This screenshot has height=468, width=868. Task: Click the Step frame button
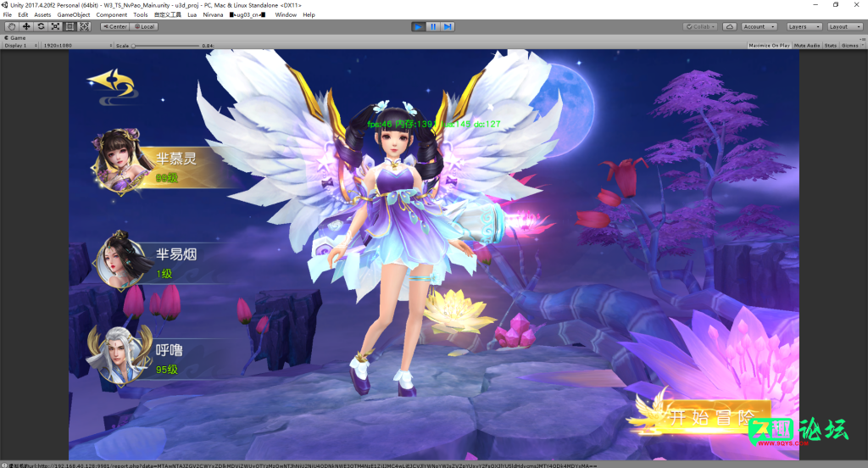[448, 26]
